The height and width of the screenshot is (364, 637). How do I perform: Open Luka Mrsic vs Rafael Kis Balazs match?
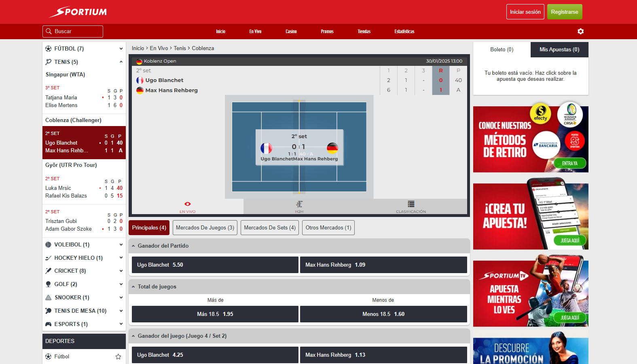point(84,188)
